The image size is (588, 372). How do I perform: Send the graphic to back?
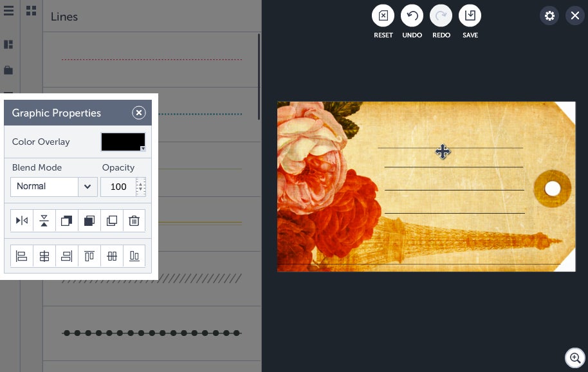[x=89, y=221]
